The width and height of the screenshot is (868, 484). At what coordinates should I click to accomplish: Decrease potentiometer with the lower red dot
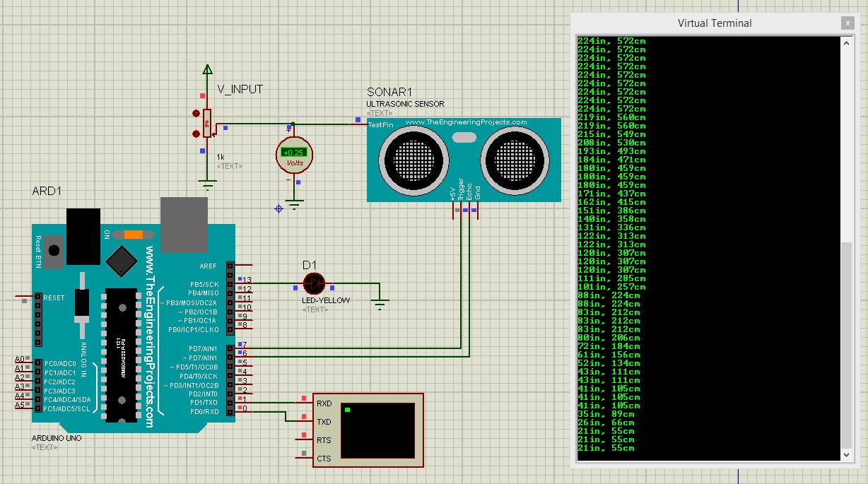(x=197, y=133)
